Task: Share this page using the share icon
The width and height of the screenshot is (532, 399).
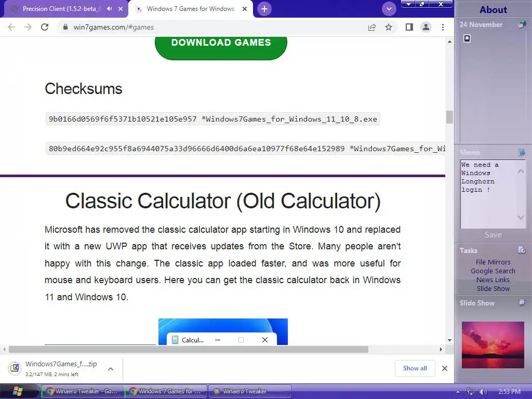Action: click(372, 27)
